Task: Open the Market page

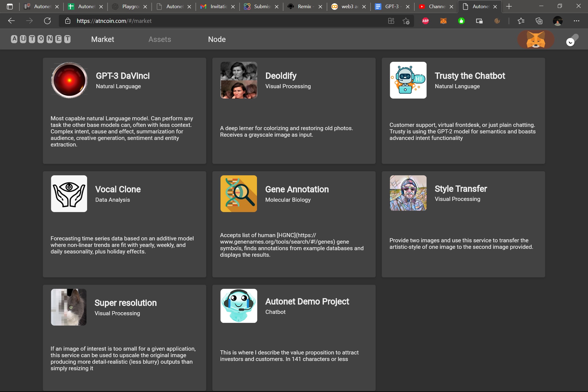Action: click(x=103, y=39)
